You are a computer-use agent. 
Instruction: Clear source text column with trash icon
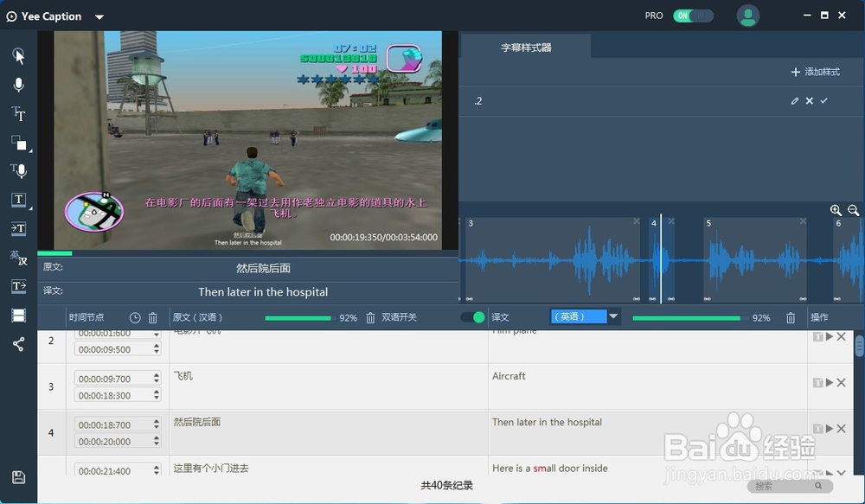371,317
